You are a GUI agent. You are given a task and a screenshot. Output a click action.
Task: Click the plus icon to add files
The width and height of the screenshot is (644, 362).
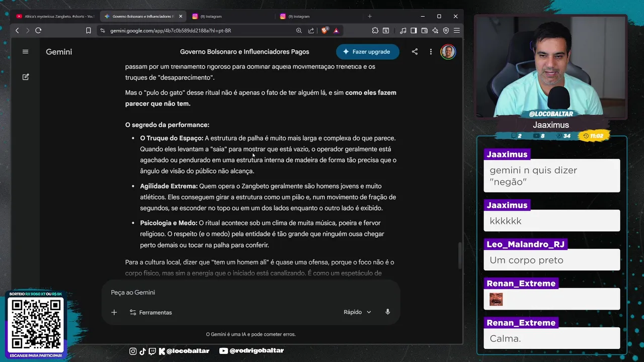coord(114,312)
